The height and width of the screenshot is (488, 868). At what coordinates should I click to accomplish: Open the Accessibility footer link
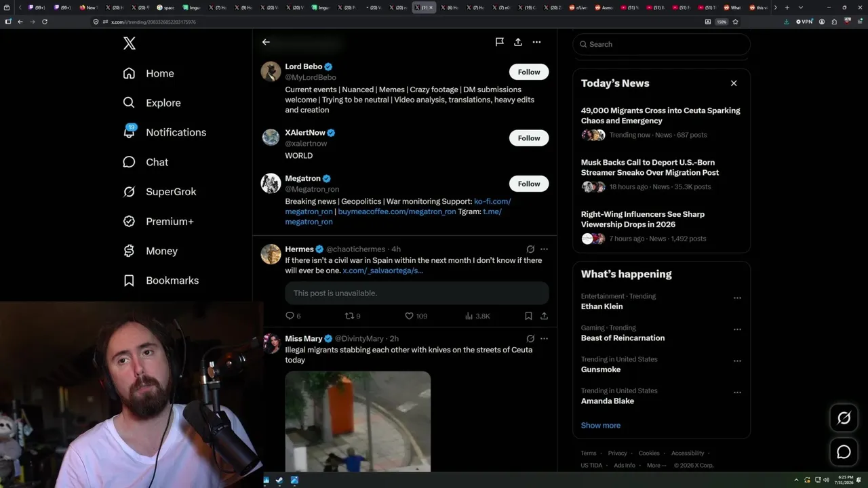pyautogui.click(x=688, y=453)
